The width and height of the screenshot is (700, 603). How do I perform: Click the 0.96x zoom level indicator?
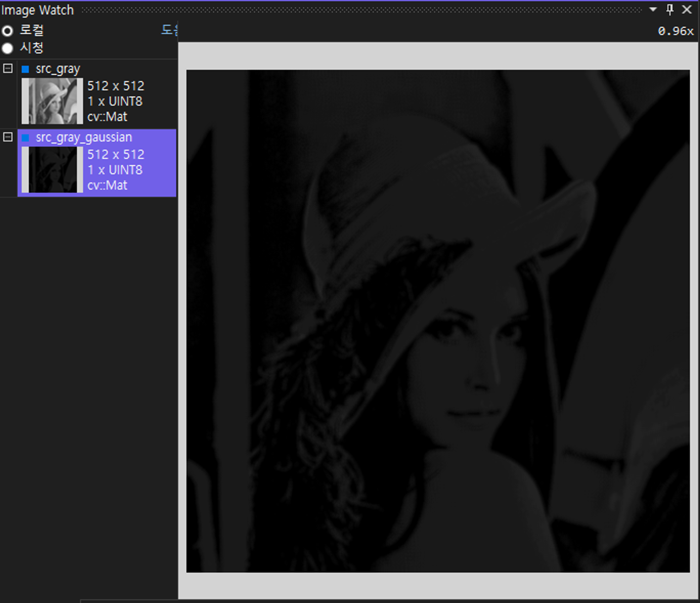click(675, 31)
